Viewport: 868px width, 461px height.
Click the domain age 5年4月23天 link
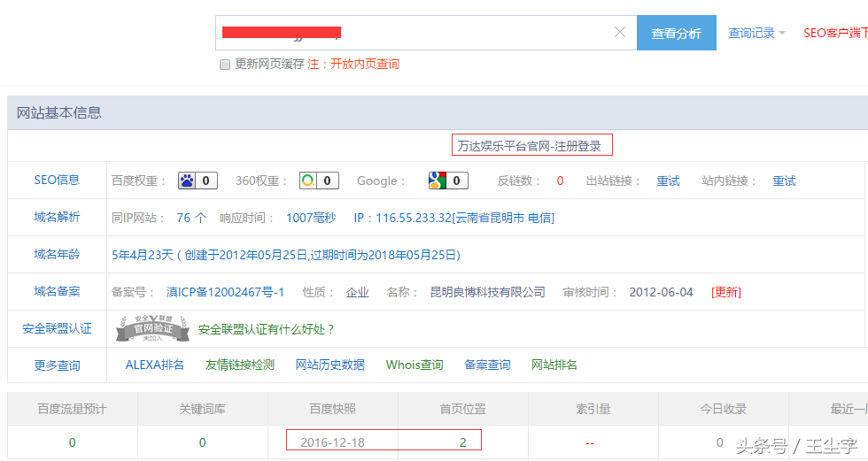tap(286, 255)
